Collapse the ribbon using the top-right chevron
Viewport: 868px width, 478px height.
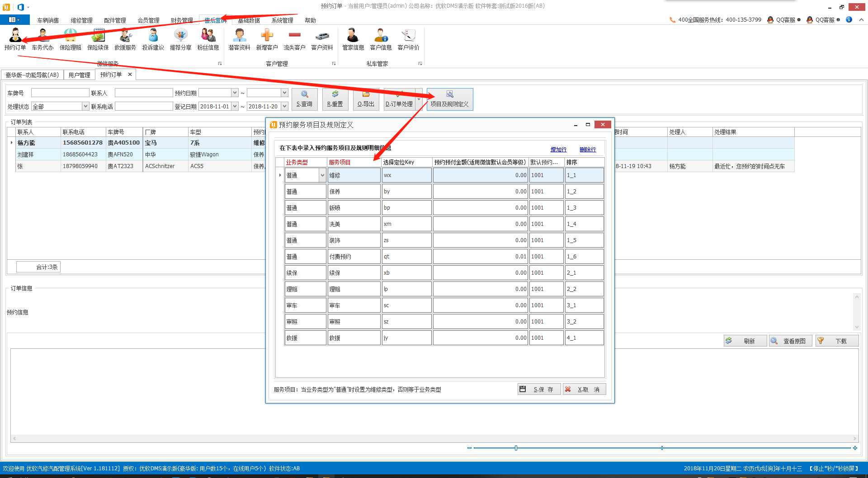[x=861, y=20]
